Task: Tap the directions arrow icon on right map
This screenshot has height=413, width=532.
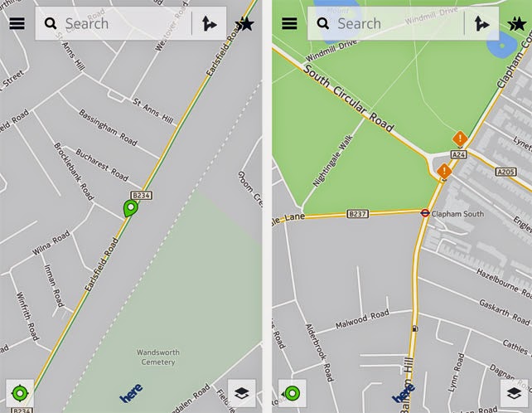Action: click(481, 24)
